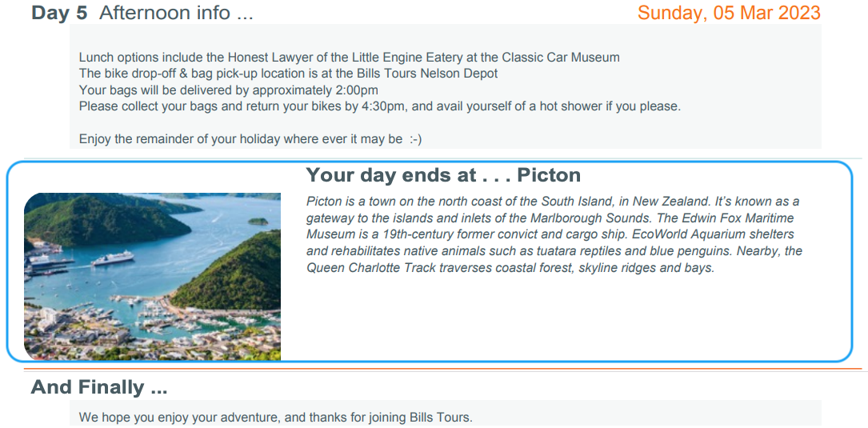The height and width of the screenshot is (428, 868).
Task: Click the lunch options line mentioning Honest Lawyer
Action: pyautogui.click(x=350, y=57)
